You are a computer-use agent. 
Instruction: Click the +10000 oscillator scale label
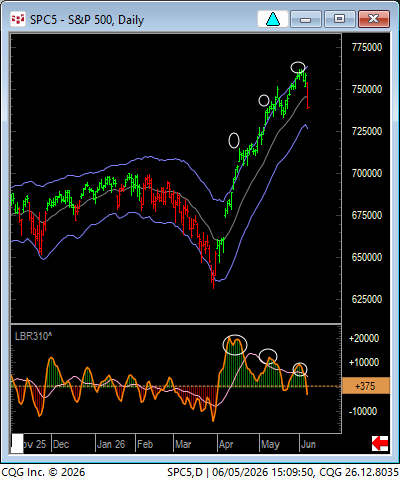(x=364, y=362)
